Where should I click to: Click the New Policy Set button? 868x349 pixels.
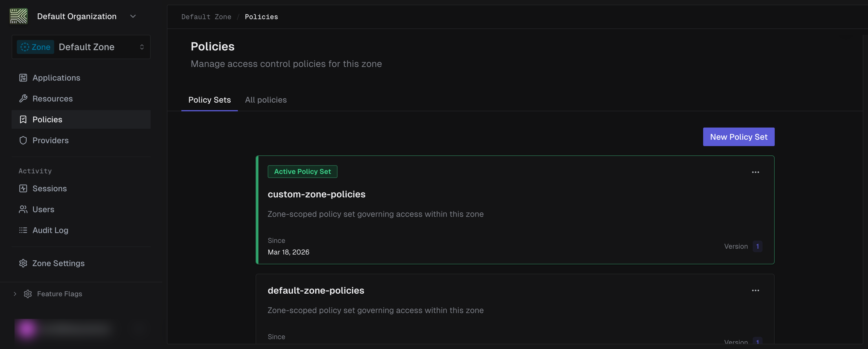pyautogui.click(x=738, y=137)
